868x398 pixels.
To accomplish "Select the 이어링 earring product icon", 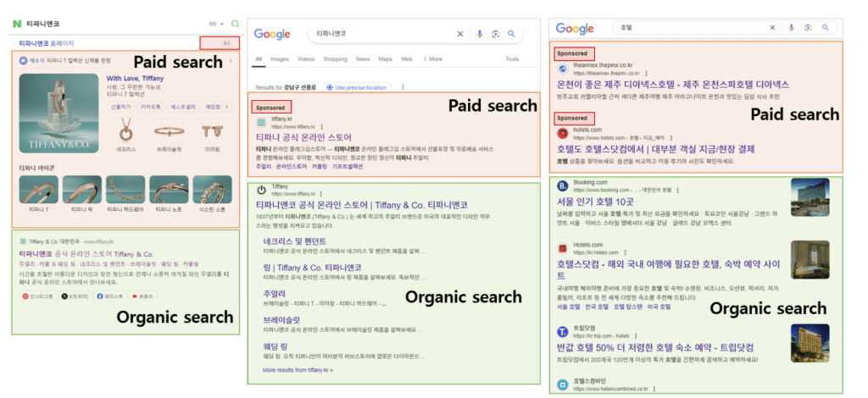I will (x=212, y=131).
